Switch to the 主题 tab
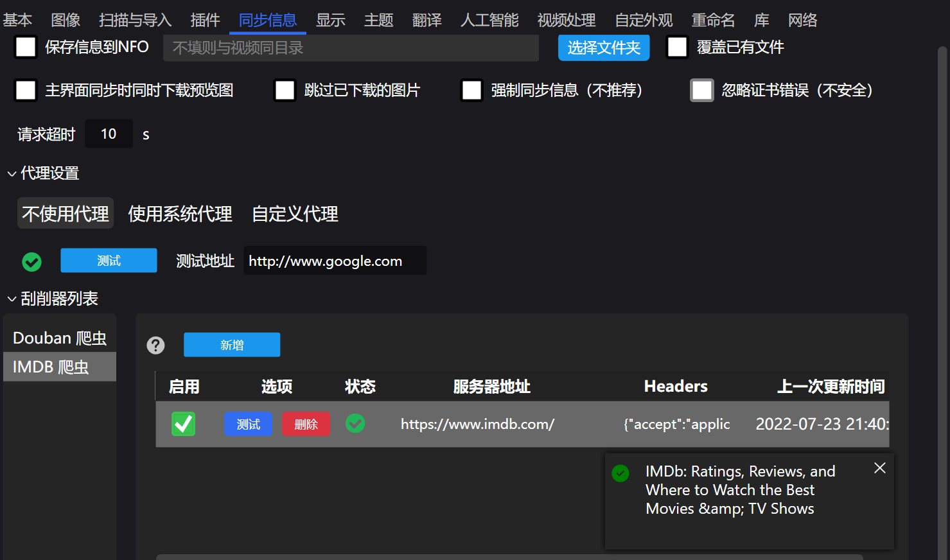The height and width of the screenshot is (560, 950). (x=378, y=19)
